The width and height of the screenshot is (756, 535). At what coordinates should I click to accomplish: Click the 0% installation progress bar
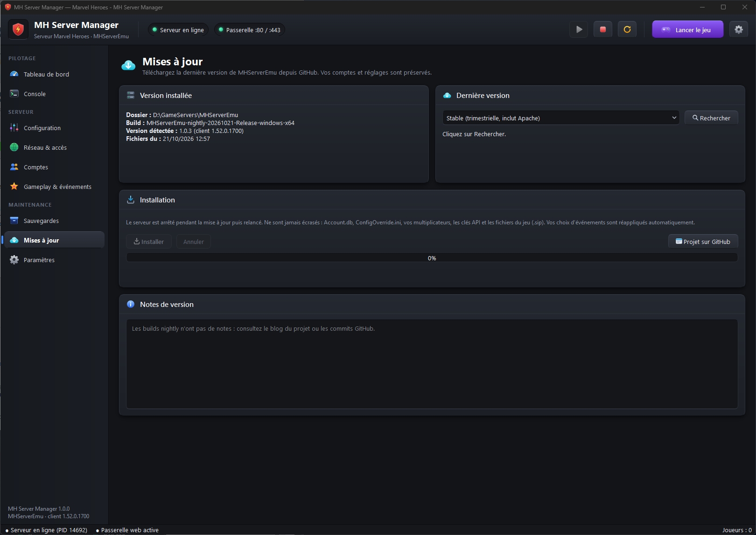pyautogui.click(x=432, y=258)
